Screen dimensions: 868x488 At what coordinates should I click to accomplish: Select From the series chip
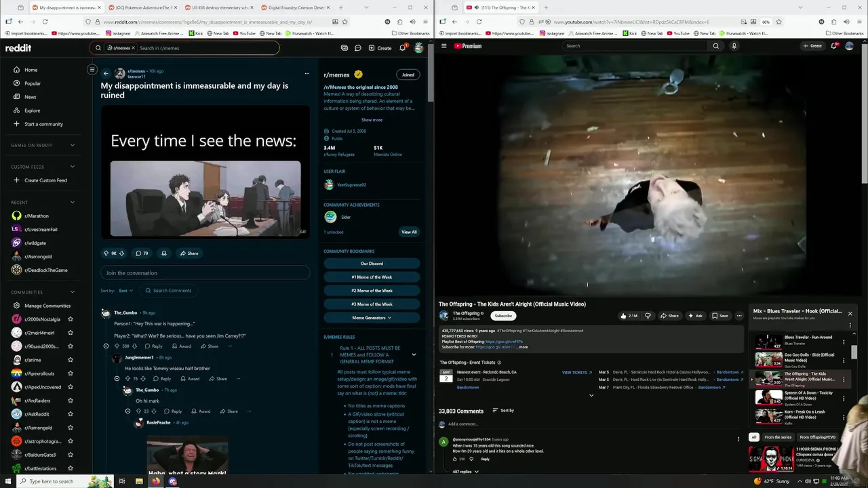778,437
